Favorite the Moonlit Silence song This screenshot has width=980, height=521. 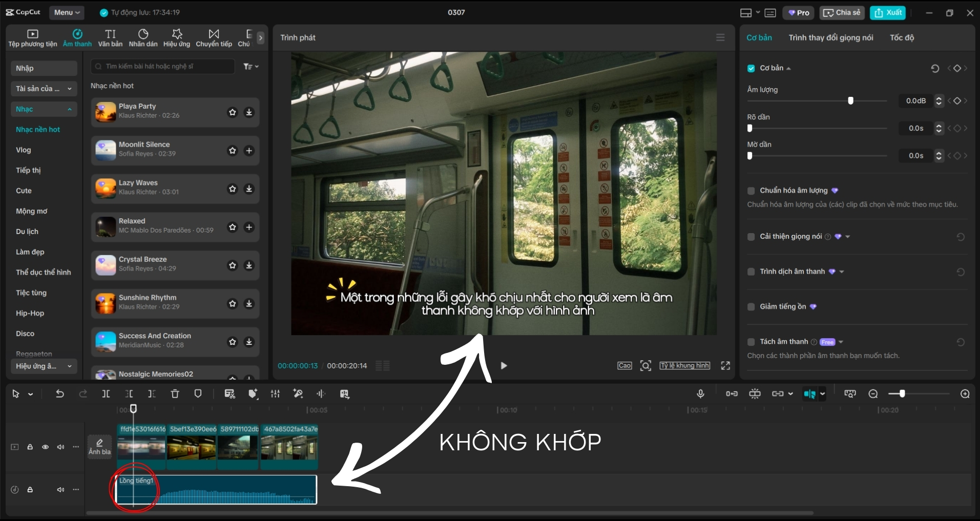click(233, 151)
